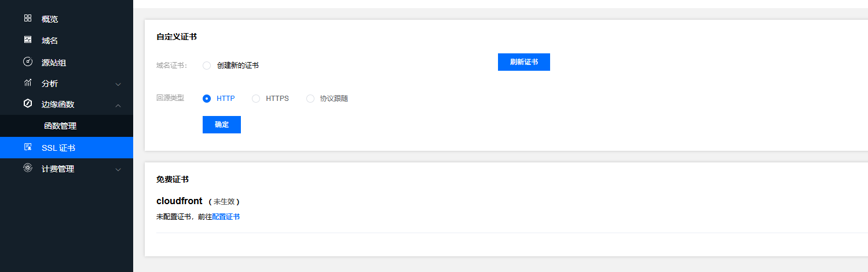Click the SSL 证书 certificate icon

click(x=28, y=147)
